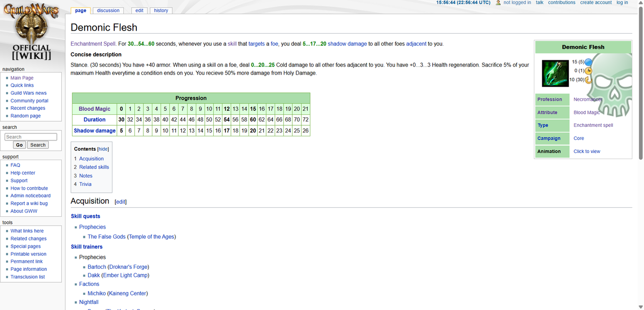Open Special pages link
The width and height of the screenshot is (644, 310).
26,247
